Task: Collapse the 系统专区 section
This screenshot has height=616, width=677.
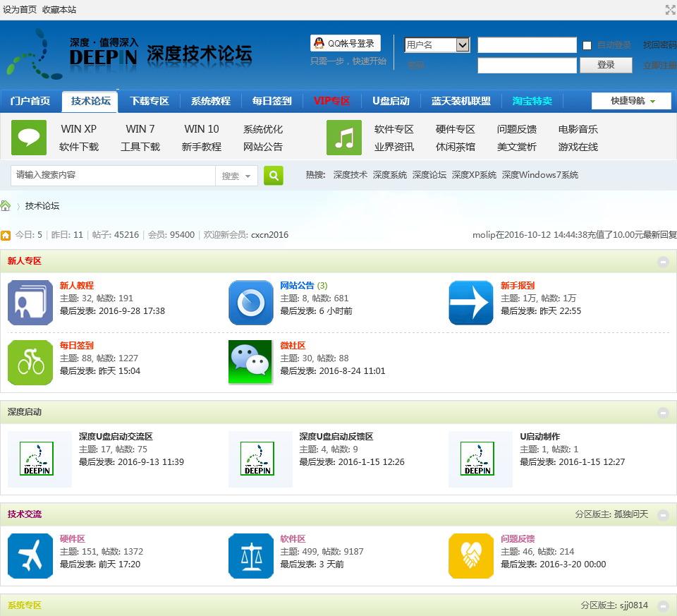Action: pyautogui.click(x=663, y=606)
